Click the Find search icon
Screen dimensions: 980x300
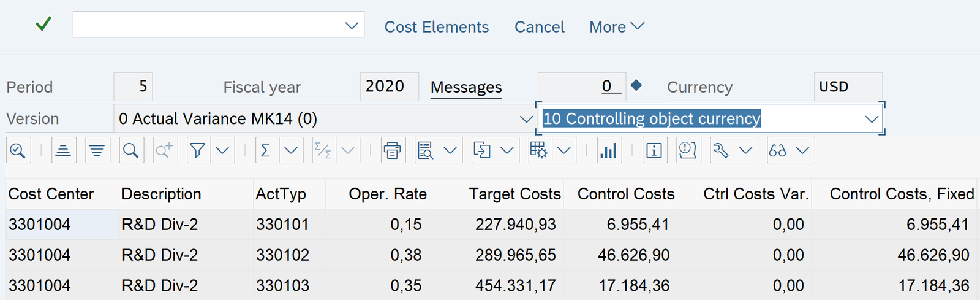[131, 151]
